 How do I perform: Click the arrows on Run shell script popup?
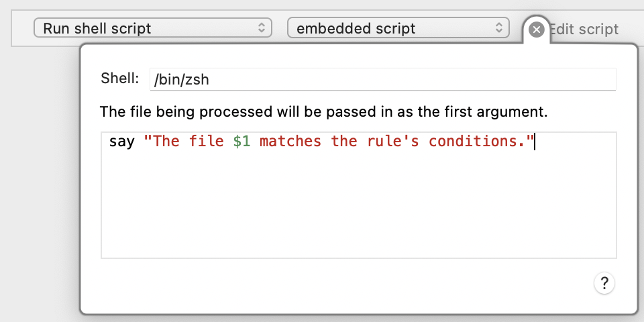(x=261, y=28)
